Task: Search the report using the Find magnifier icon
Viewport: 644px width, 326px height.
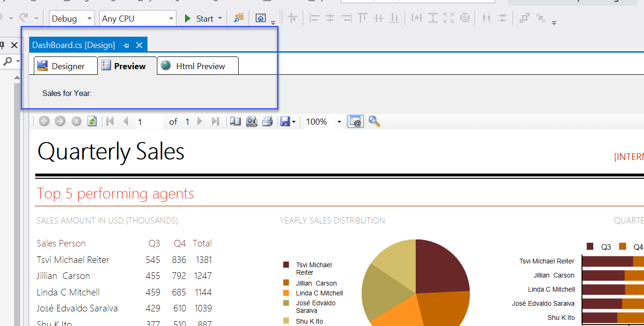Action: (373, 121)
